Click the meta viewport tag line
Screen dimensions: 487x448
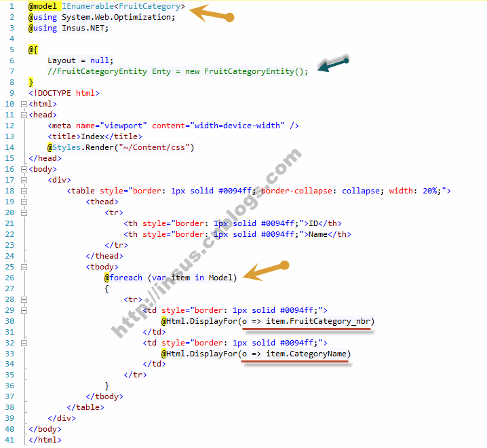(174, 126)
